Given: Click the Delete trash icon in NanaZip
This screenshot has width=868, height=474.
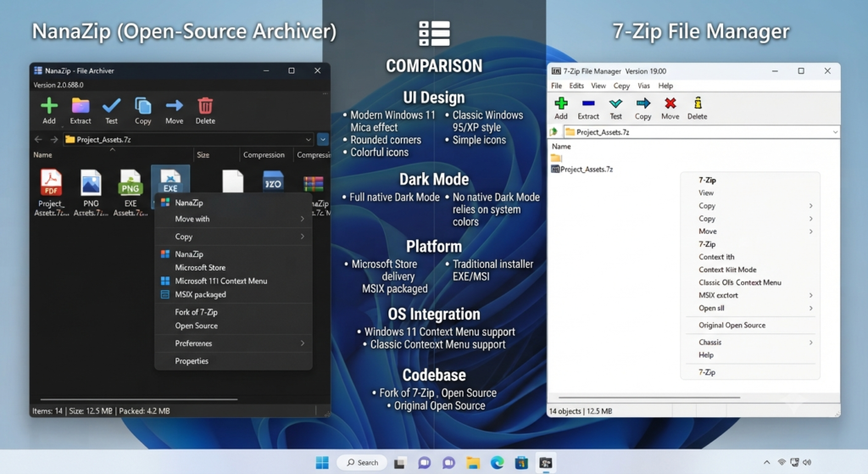Looking at the screenshot, I should 205,105.
